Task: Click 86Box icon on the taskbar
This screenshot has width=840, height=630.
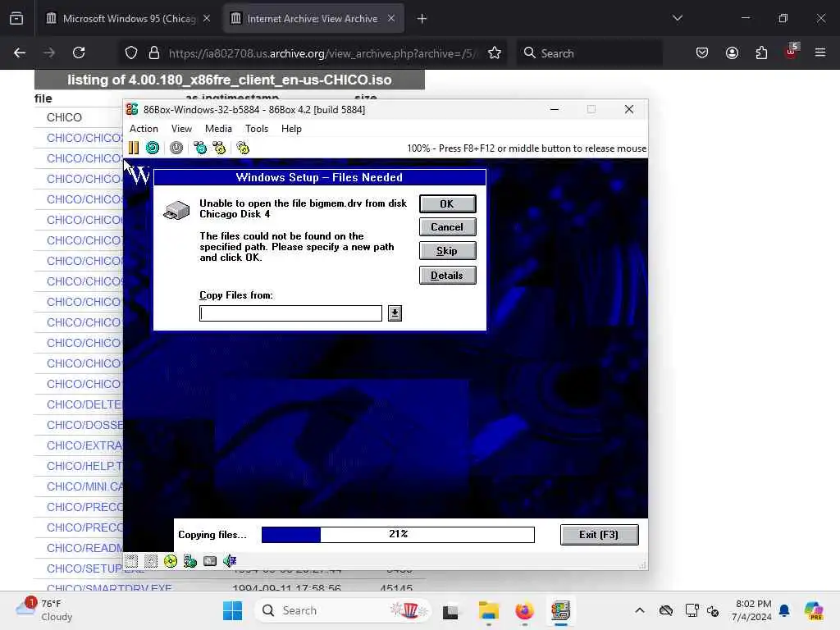Action: [x=560, y=610]
